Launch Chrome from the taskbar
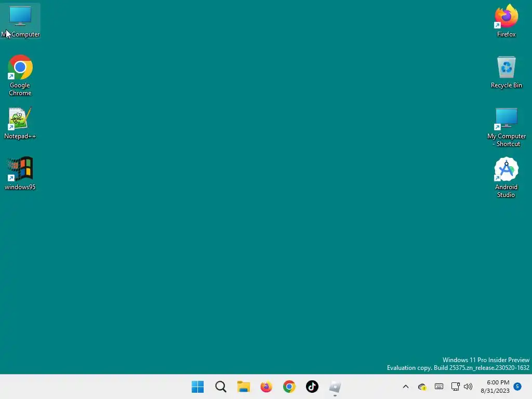The width and height of the screenshot is (532, 399). click(289, 387)
